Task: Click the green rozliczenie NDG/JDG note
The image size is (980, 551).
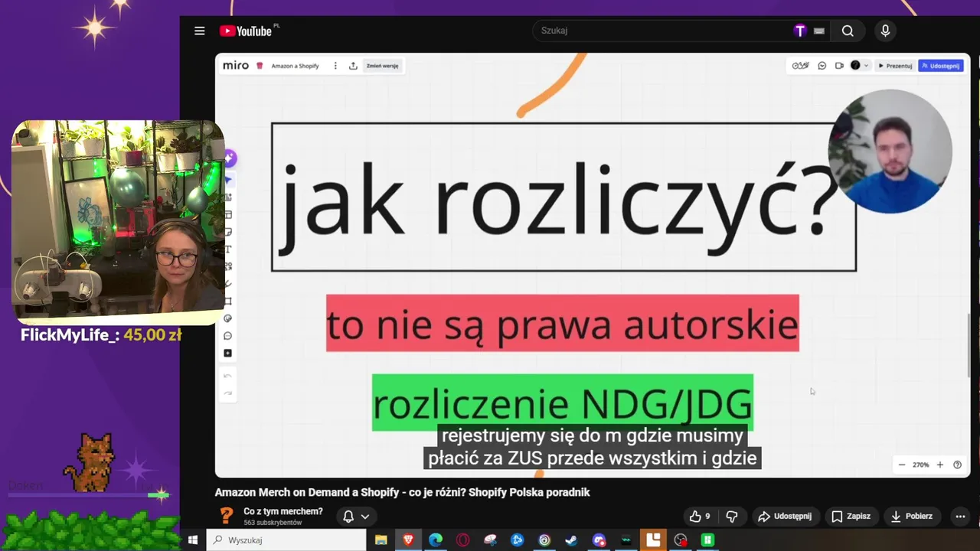Action: point(563,402)
